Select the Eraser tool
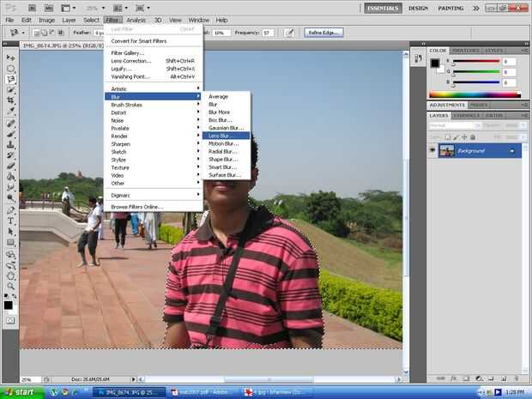 click(x=10, y=166)
